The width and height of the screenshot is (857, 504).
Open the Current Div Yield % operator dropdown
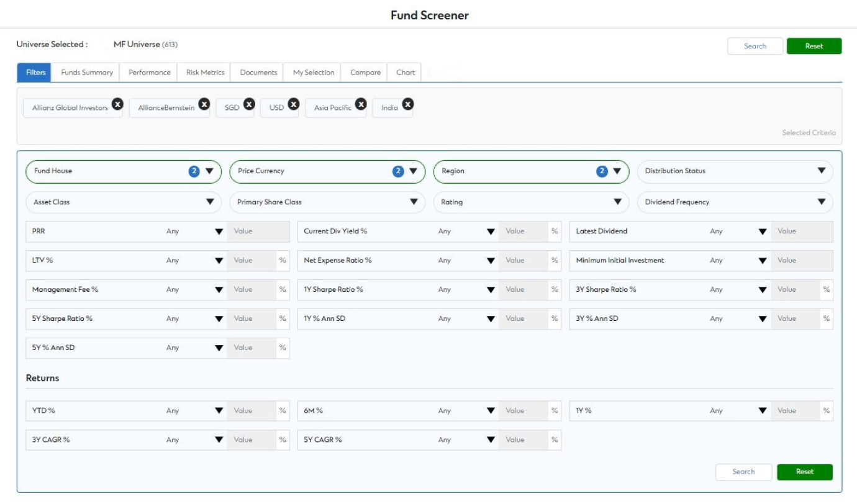click(x=466, y=232)
